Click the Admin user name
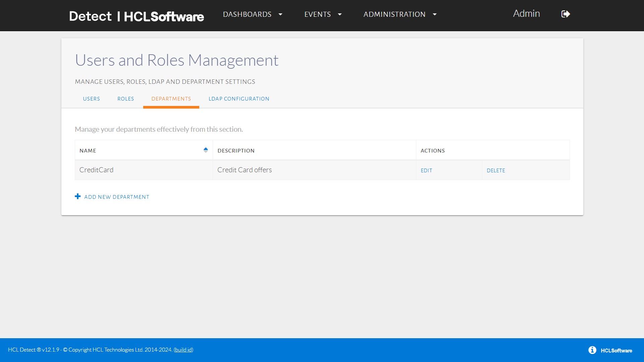The width and height of the screenshot is (644, 362). click(x=526, y=14)
